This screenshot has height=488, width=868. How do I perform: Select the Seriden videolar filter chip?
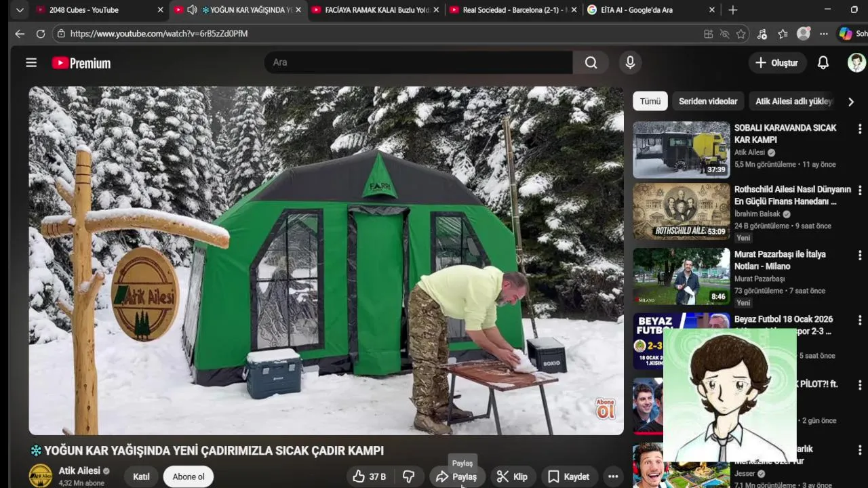[x=708, y=101]
